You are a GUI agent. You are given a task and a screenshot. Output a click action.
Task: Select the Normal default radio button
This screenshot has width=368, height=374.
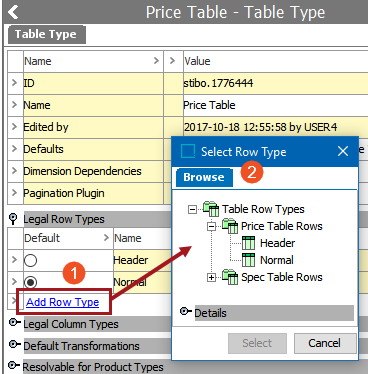point(30,282)
